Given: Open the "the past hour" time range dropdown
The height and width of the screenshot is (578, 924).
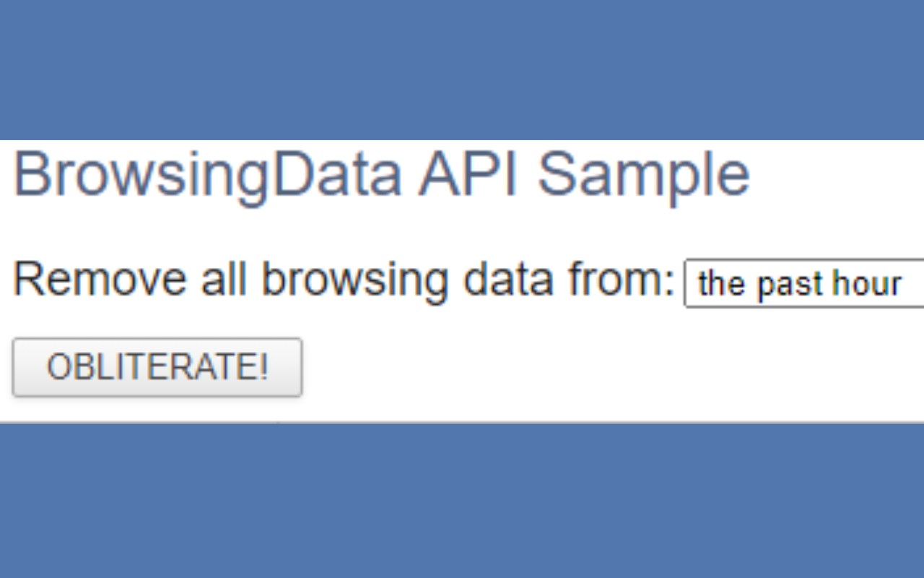Looking at the screenshot, I should coord(803,283).
